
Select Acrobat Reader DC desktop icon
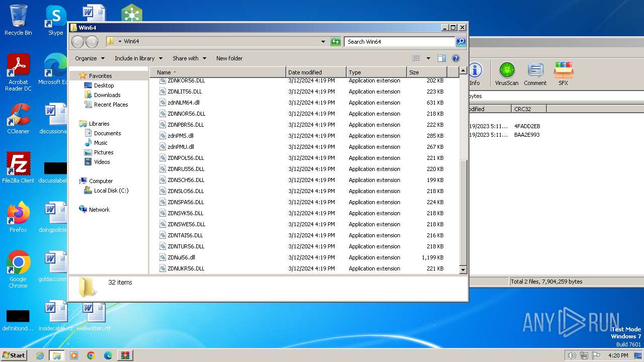[x=18, y=72]
